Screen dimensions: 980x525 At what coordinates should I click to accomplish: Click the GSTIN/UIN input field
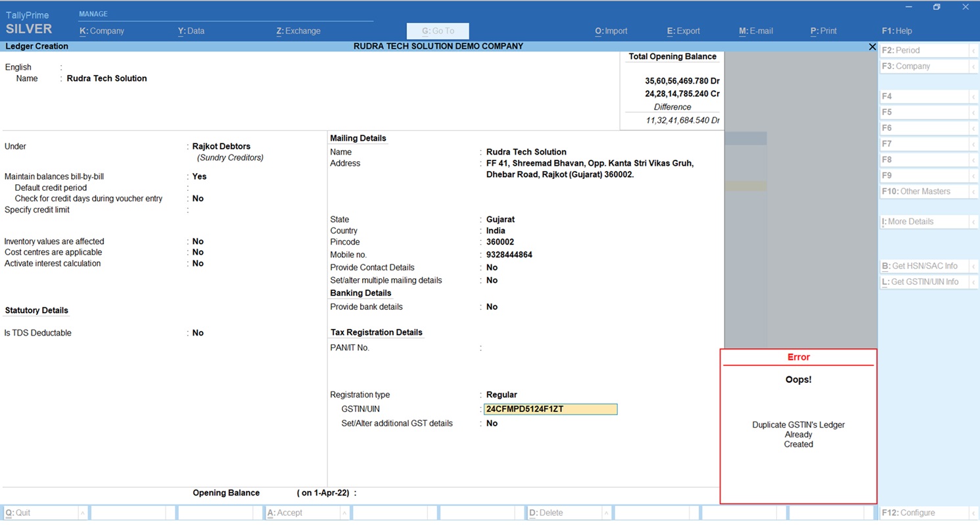coord(550,409)
